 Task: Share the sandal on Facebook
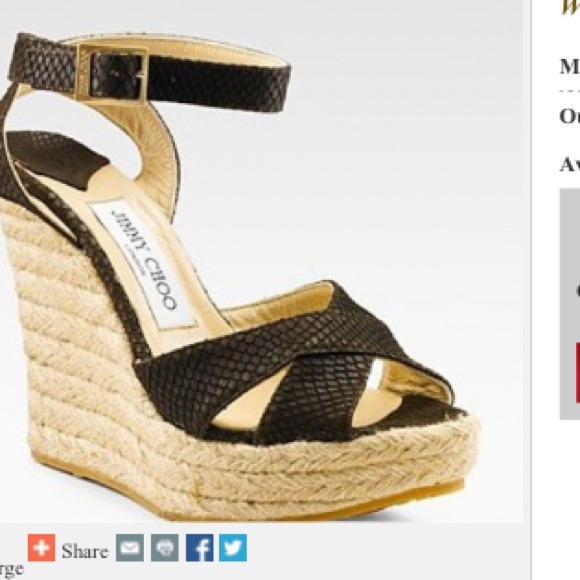pyautogui.click(x=199, y=547)
